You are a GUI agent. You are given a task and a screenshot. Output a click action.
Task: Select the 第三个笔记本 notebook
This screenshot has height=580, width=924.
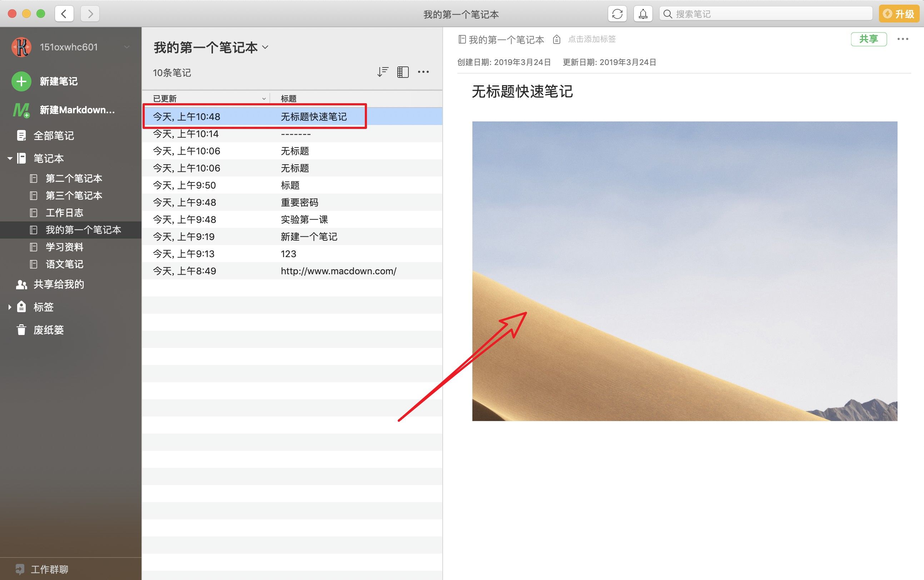pos(71,196)
